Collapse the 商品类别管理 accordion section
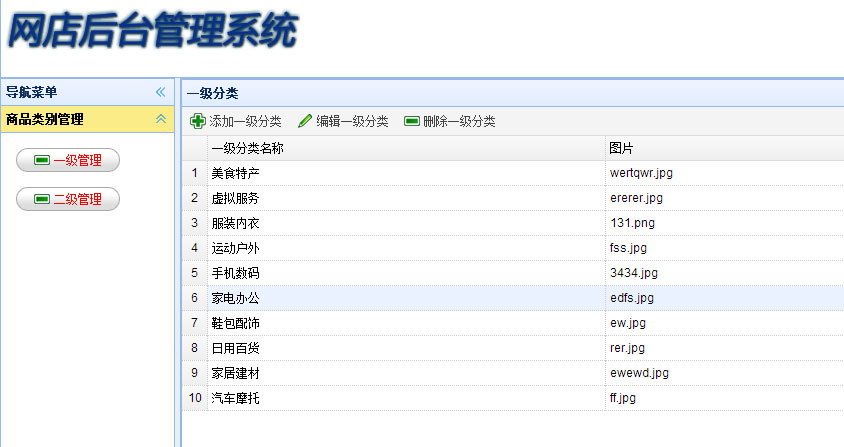This screenshot has height=447, width=844. 160,119
